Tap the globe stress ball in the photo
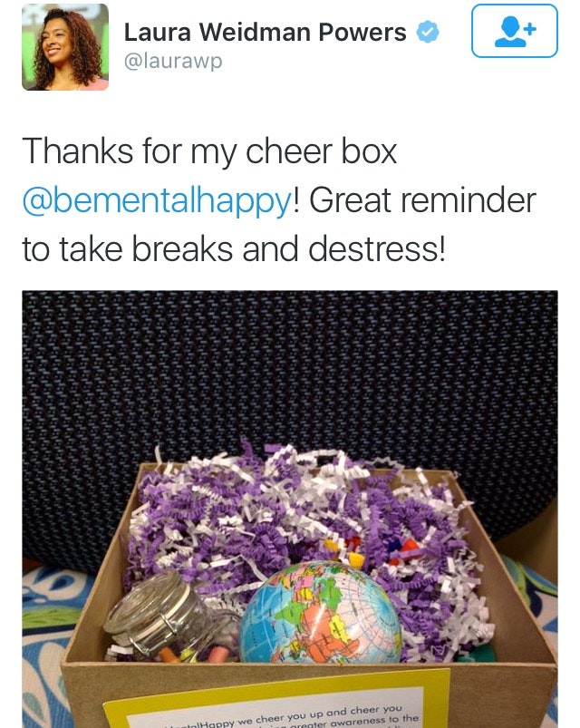Viewport: 580px width, 728px height. coord(320,613)
